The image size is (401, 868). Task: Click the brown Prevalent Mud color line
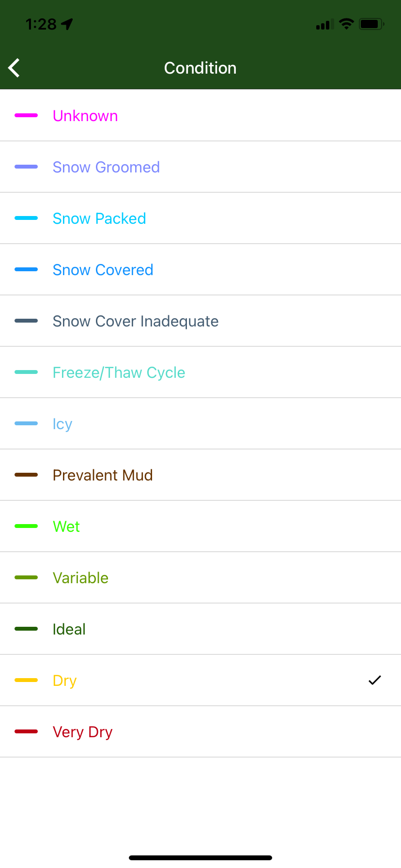point(26,475)
